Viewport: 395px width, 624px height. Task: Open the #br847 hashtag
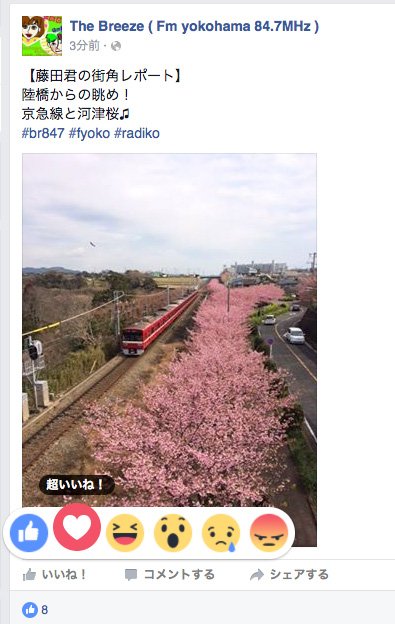[43, 133]
